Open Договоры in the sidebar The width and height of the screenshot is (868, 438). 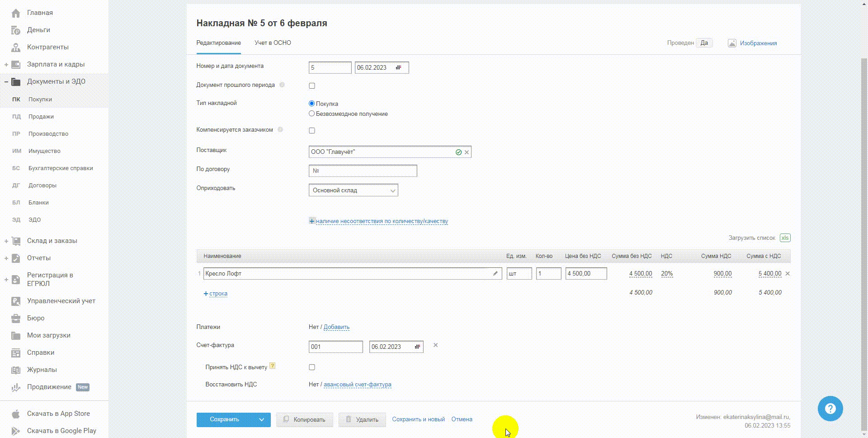[x=42, y=186]
